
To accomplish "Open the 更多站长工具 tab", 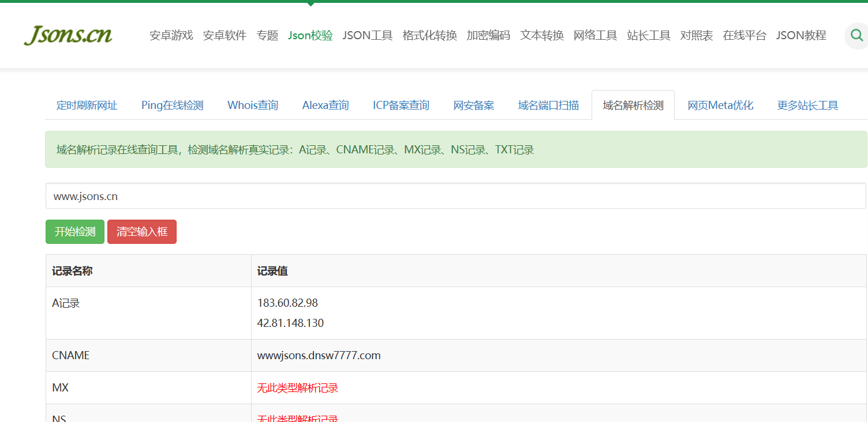I will [x=807, y=105].
